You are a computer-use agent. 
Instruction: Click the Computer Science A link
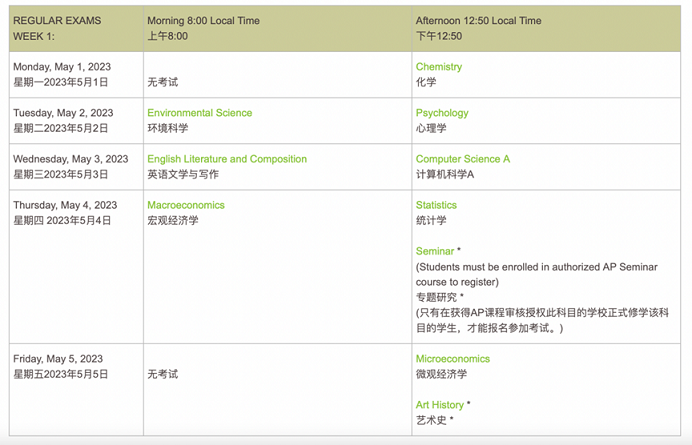coord(463,159)
